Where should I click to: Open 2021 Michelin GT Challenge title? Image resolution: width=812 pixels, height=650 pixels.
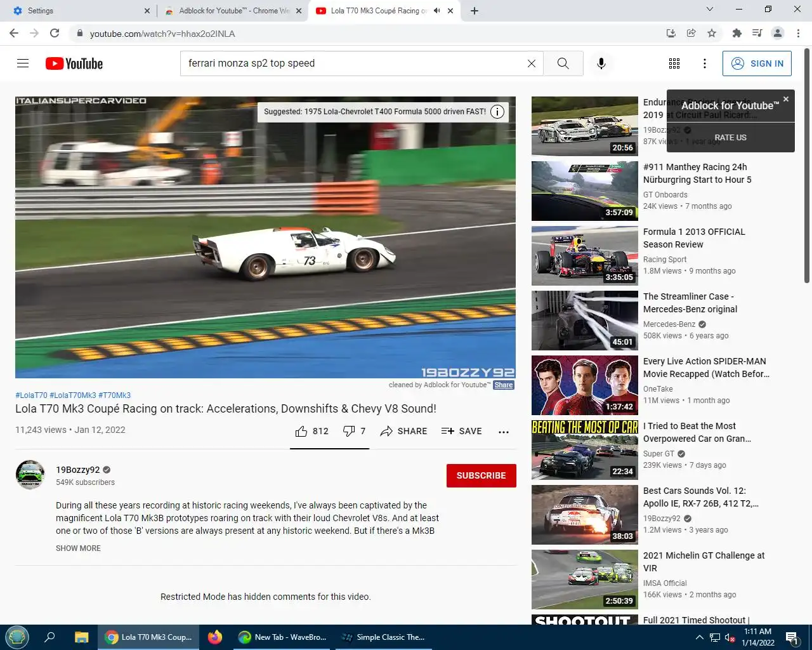pyautogui.click(x=704, y=562)
